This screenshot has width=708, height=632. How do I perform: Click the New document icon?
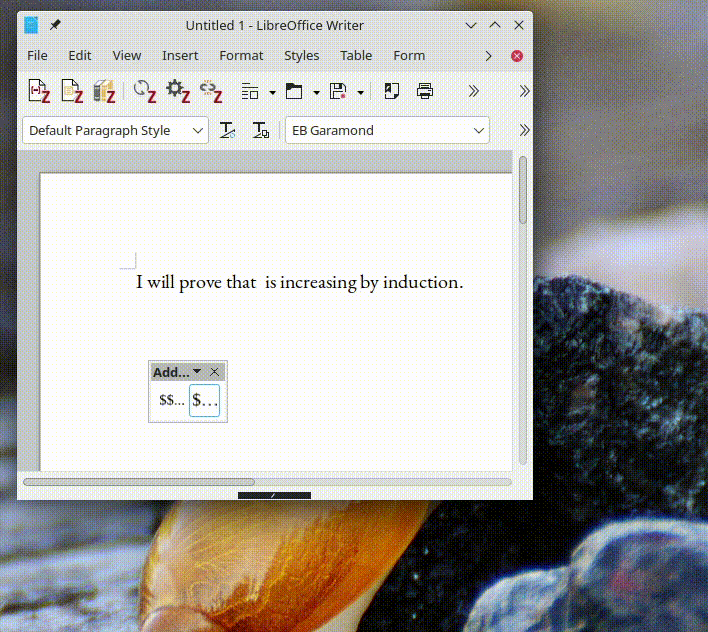(250, 91)
